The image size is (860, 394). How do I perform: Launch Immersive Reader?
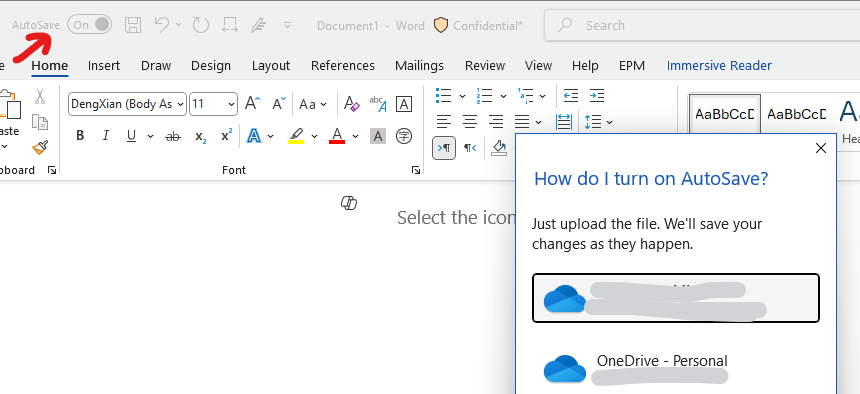click(x=719, y=66)
